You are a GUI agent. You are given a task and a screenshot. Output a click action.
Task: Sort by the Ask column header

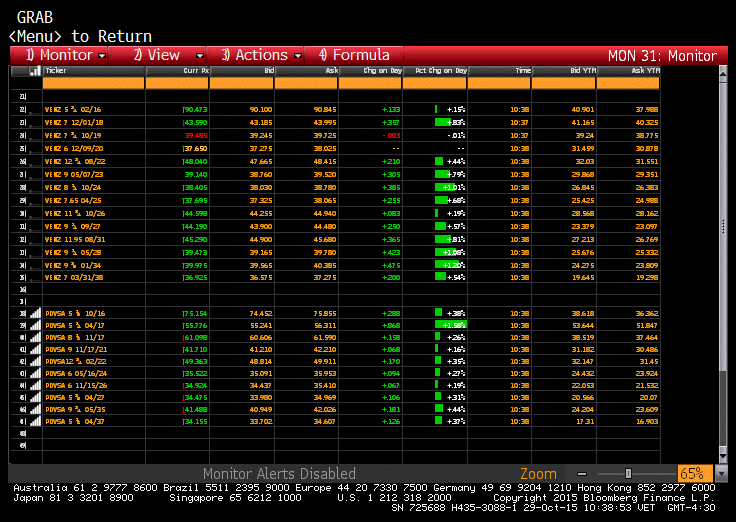pos(306,71)
